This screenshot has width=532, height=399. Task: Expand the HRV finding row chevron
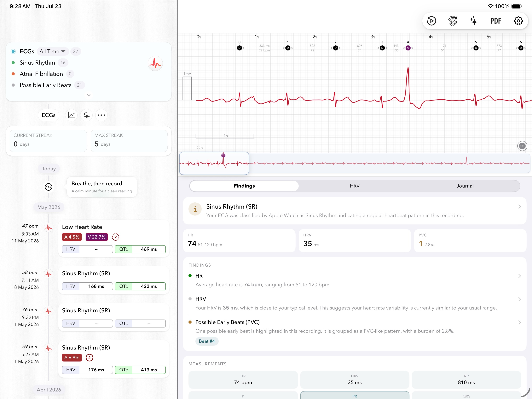point(519,299)
